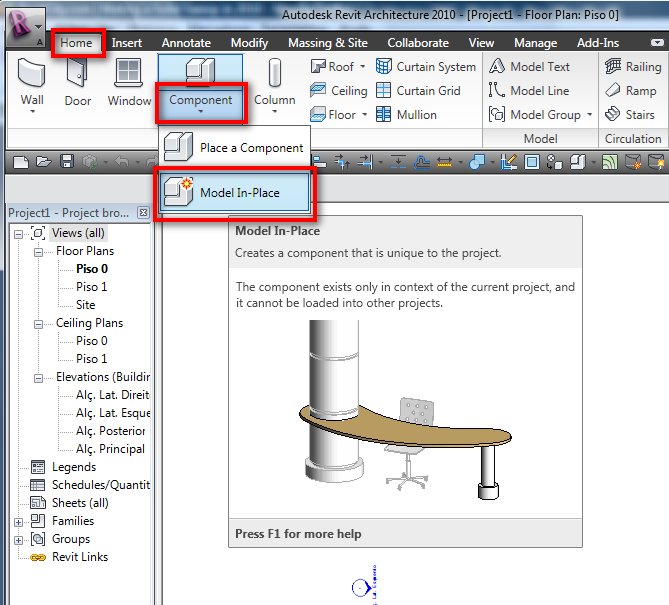Select Legends in project browser
Screen dimensions: 669x605
coord(74,467)
